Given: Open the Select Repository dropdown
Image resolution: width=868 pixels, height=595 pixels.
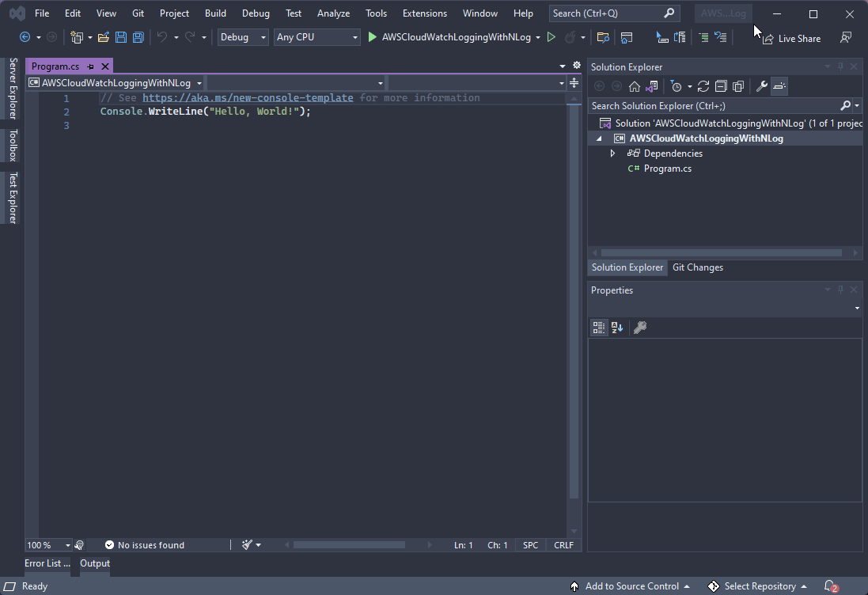Looking at the screenshot, I should [757, 586].
